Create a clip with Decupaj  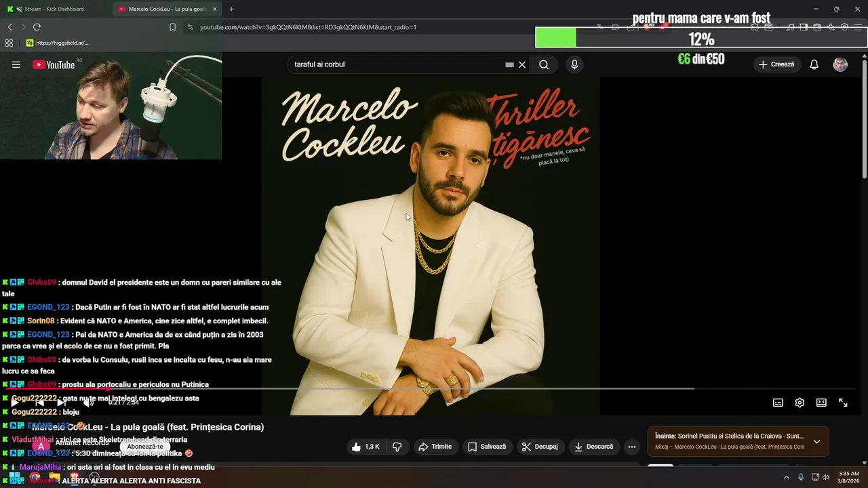(540, 447)
